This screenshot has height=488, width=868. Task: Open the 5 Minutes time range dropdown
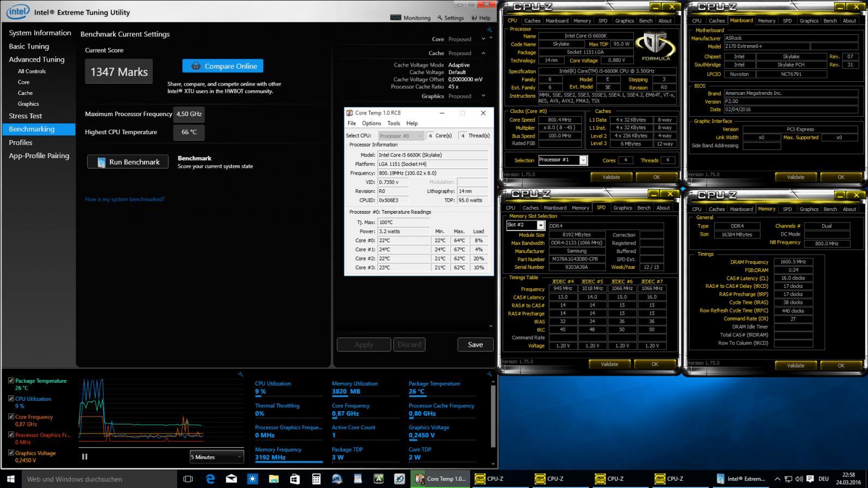click(217, 457)
